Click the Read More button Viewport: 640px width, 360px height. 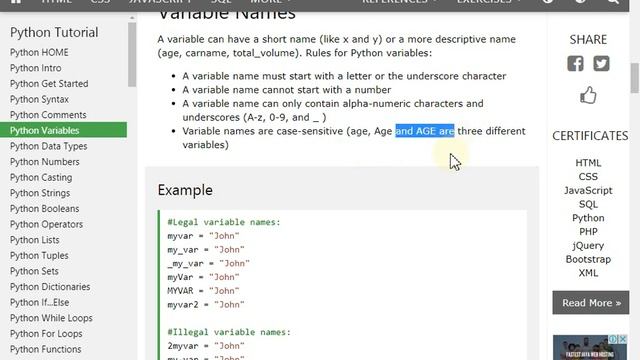point(591,303)
